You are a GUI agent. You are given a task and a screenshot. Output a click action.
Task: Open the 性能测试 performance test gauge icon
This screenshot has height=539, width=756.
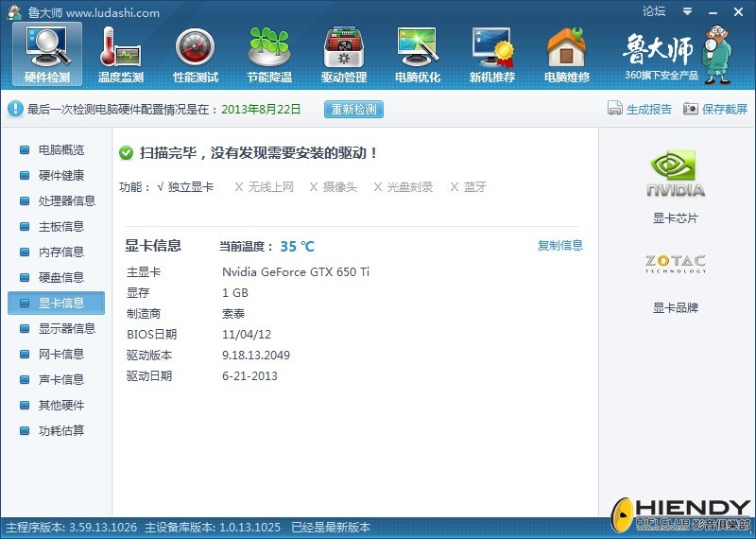[196, 54]
